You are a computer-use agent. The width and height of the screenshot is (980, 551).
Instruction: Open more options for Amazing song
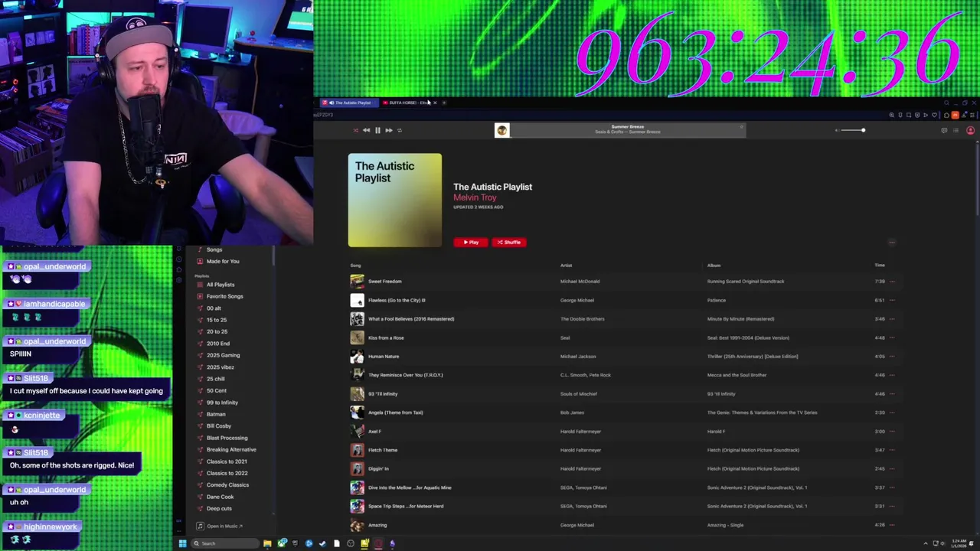click(x=892, y=525)
